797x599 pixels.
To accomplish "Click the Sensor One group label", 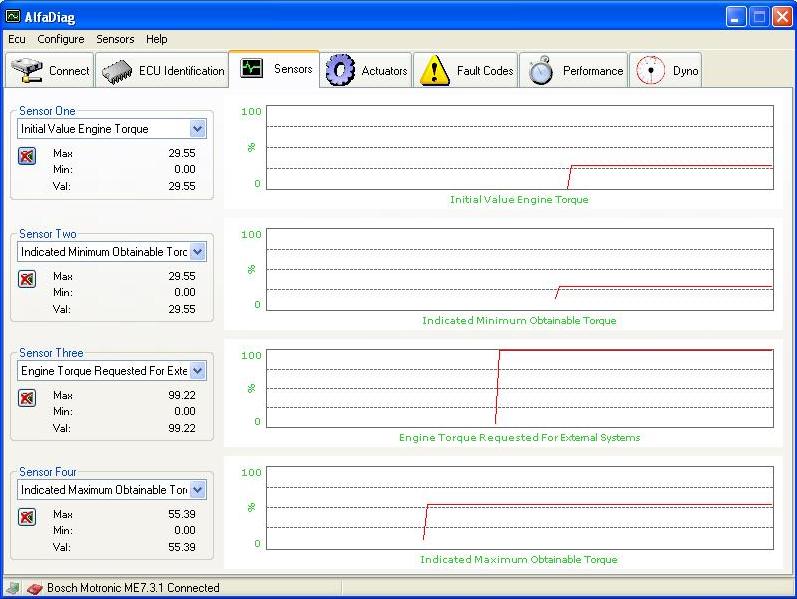I will coord(47,111).
